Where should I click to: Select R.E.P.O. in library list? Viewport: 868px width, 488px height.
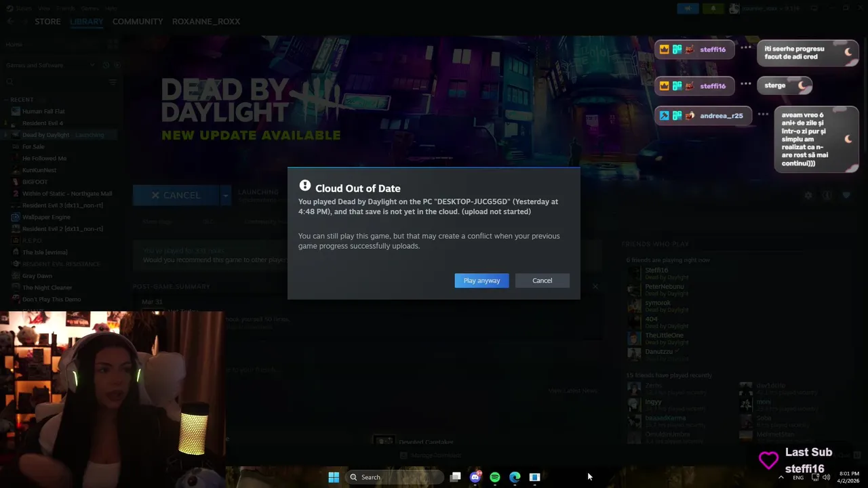coord(32,241)
